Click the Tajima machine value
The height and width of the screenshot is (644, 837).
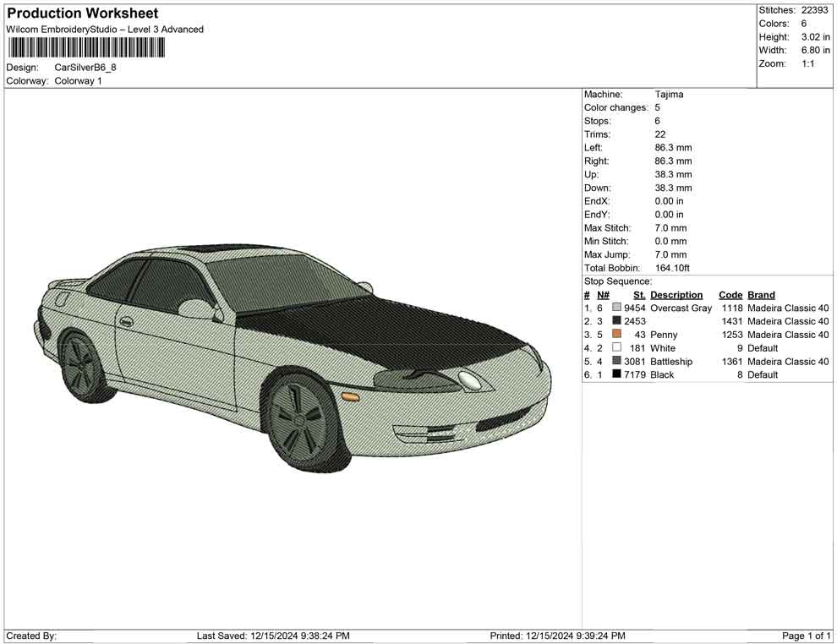click(669, 95)
